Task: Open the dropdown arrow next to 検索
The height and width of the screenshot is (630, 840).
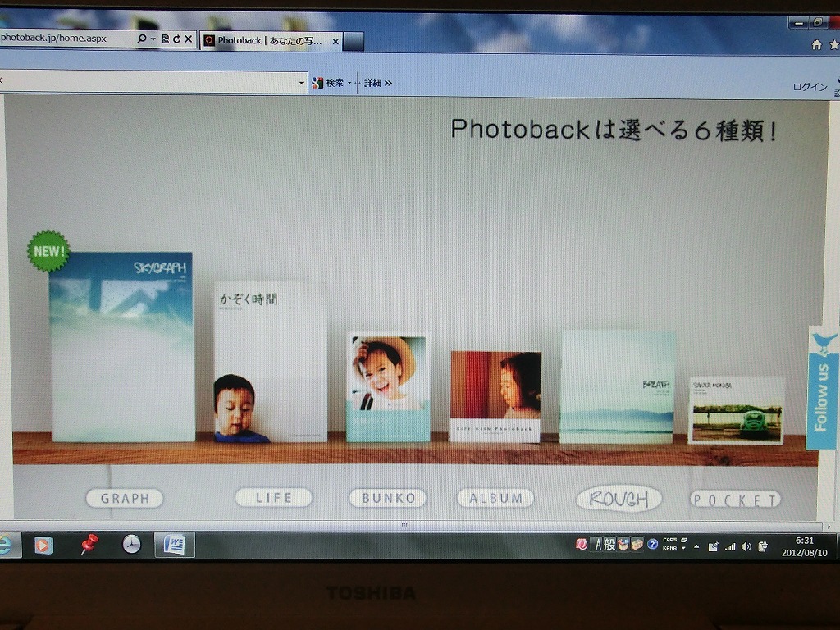Action: click(349, 83)
